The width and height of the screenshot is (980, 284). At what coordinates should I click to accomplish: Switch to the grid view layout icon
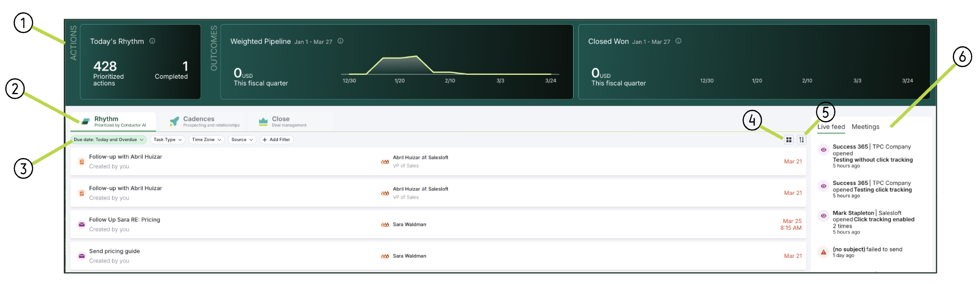[789, 140]
